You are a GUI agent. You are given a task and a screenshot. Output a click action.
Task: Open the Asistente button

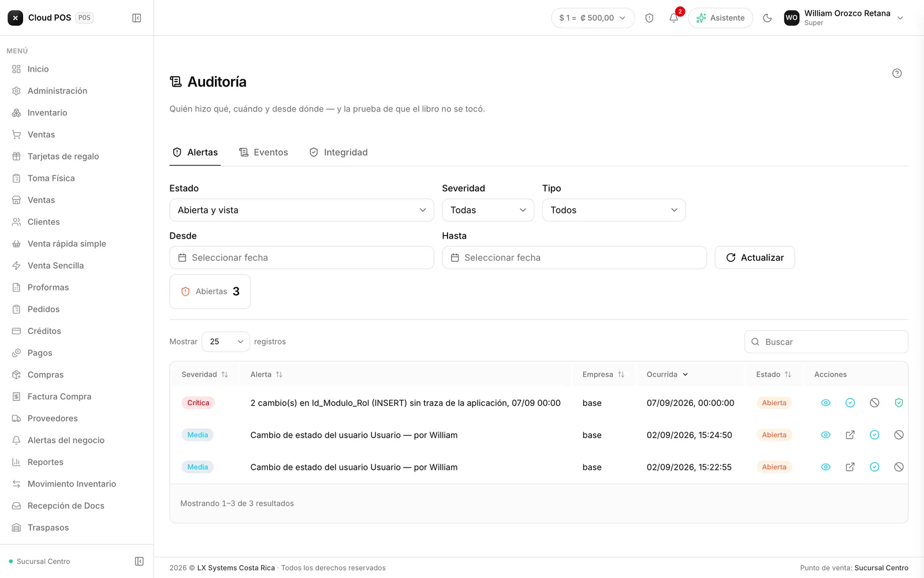click(720, 18)
